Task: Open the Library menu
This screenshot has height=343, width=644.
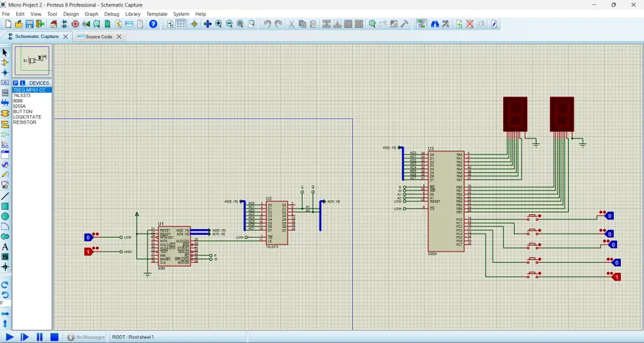Action: [x=133, y=14]
